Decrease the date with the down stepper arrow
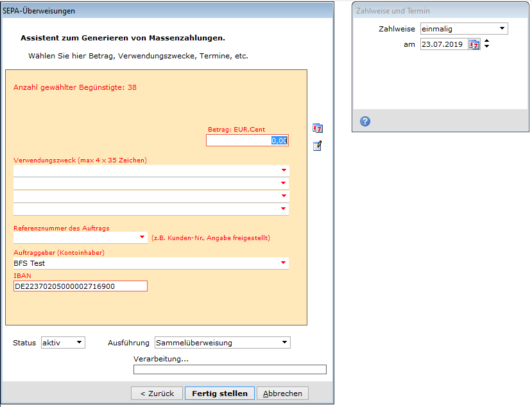 487,46
